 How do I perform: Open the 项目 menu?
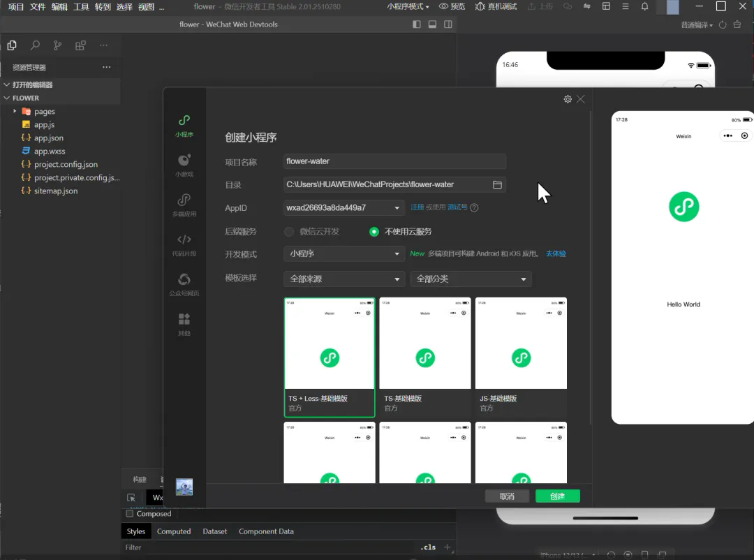click(x=16, y=7)
